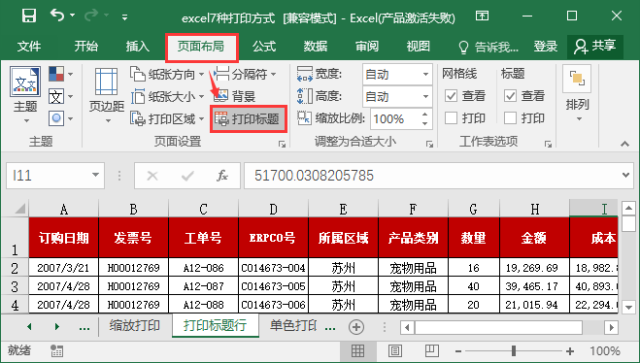Image resolution: width=640 pixels, height=363 pixels.
Task: Click the add new sheet plus icon
Action: [356, 327]
